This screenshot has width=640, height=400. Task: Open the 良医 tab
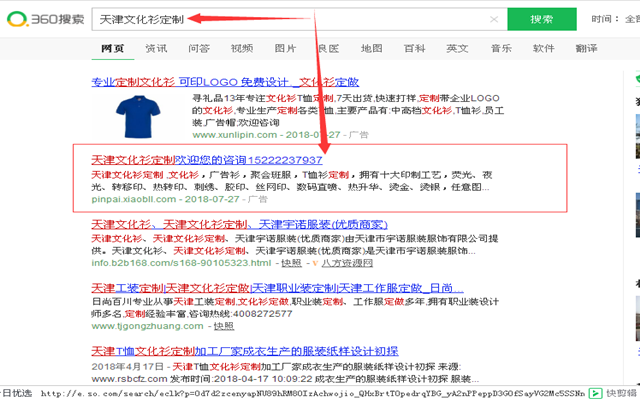pyautogui.click(x=328, y=49)
